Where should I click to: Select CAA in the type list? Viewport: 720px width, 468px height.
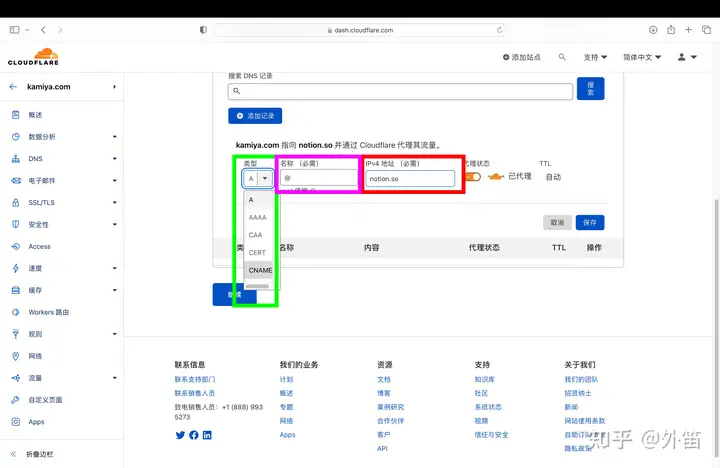coord(259,235)
